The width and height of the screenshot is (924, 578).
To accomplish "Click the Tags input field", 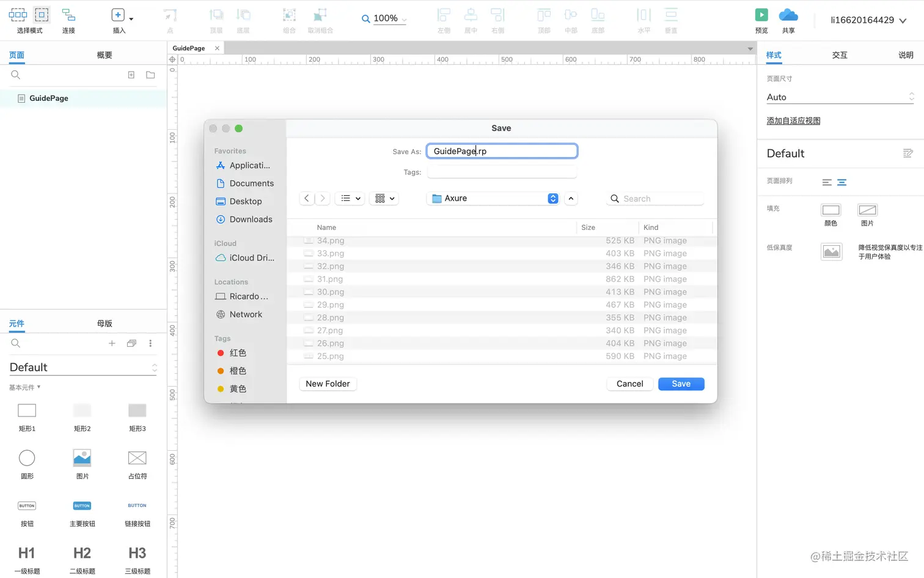I will 502,172.
